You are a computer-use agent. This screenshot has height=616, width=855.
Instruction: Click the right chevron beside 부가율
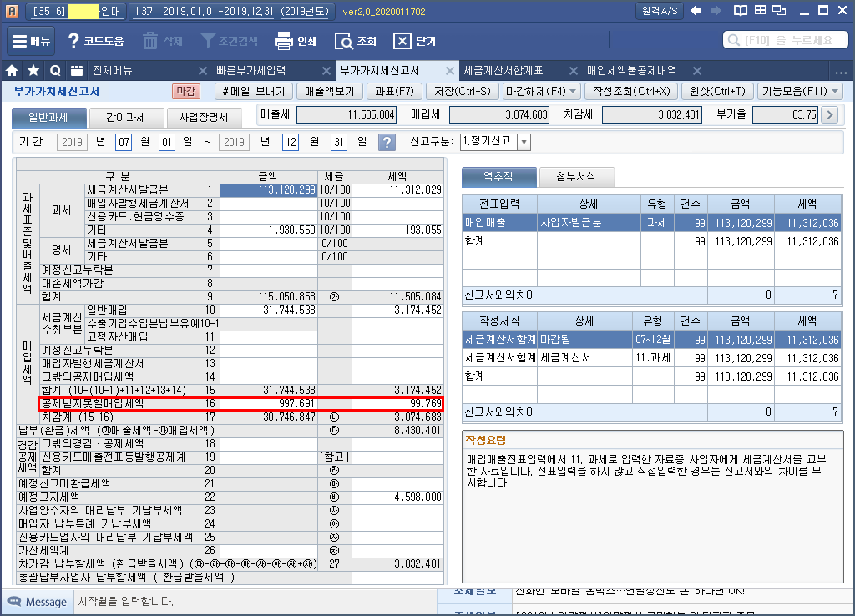pos(829,114)
